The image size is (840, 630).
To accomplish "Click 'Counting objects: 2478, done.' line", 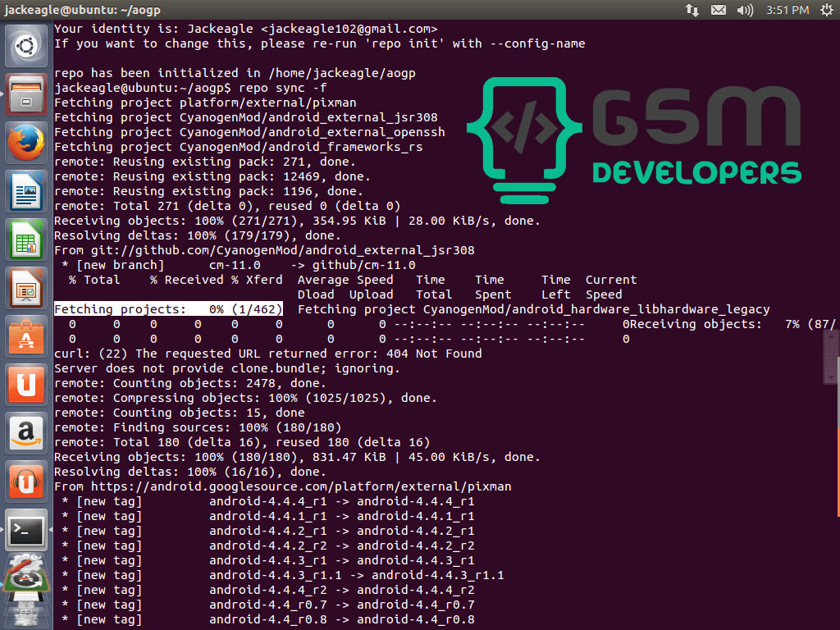I will (x=190, y=383).
